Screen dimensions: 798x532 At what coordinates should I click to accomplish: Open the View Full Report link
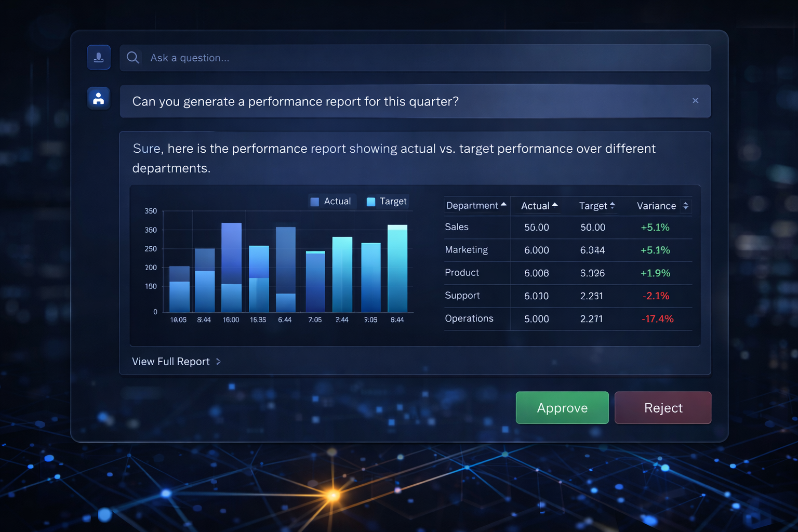pyautogui.click(x=171, y=362)
